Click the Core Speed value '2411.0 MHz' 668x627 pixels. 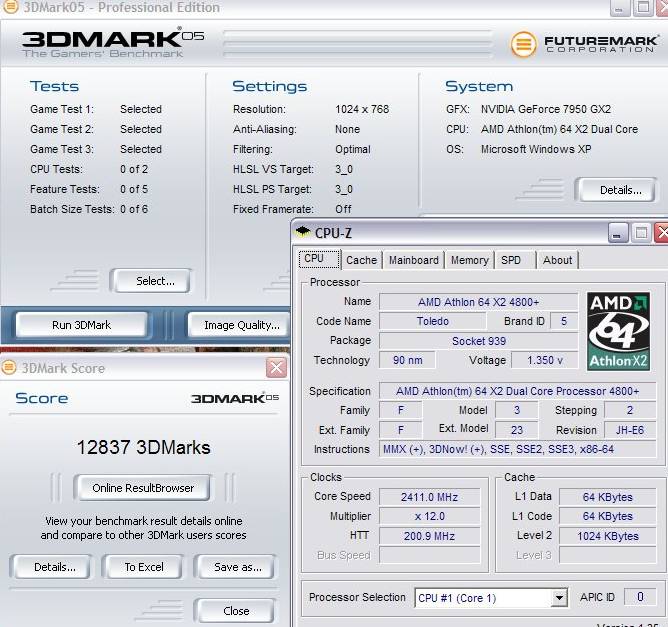coord(429,497)
